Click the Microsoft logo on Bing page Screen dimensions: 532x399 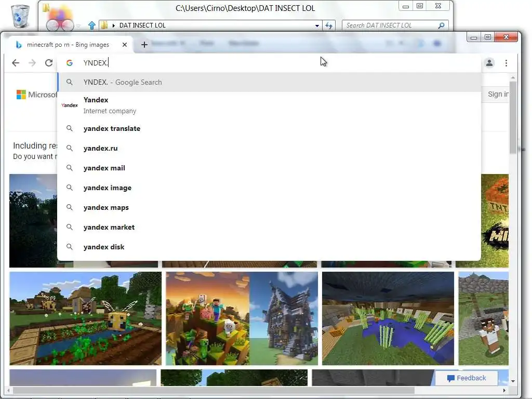click(37, 95)
